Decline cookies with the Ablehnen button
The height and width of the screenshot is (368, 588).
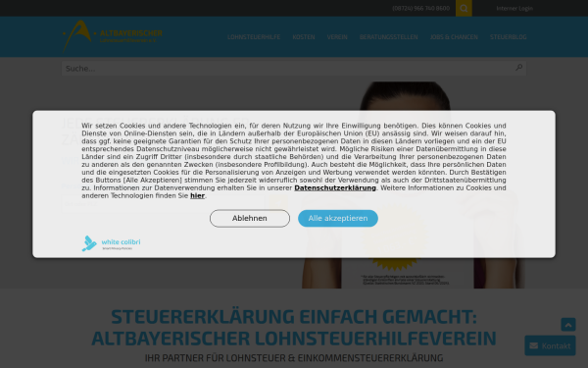coord(250,218)
